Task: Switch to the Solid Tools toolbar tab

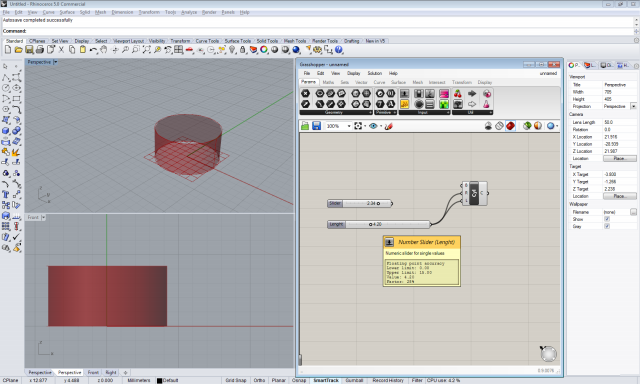Action: (x=267, y=41)
